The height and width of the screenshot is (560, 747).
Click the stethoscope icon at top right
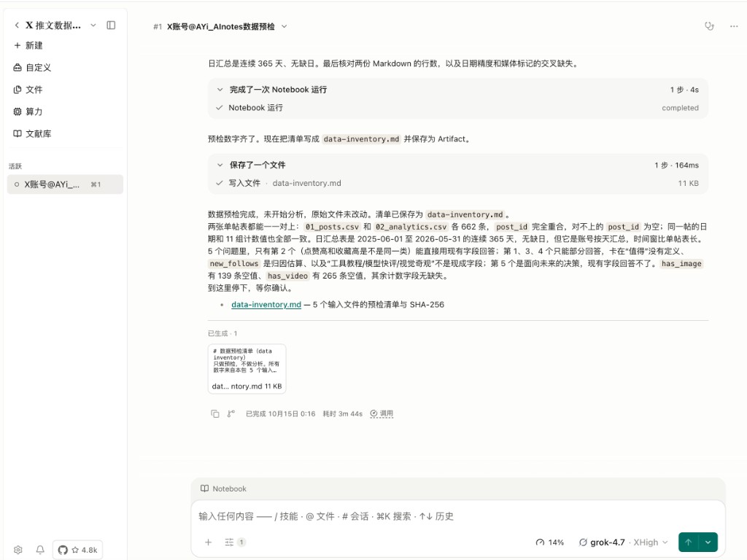709,26
